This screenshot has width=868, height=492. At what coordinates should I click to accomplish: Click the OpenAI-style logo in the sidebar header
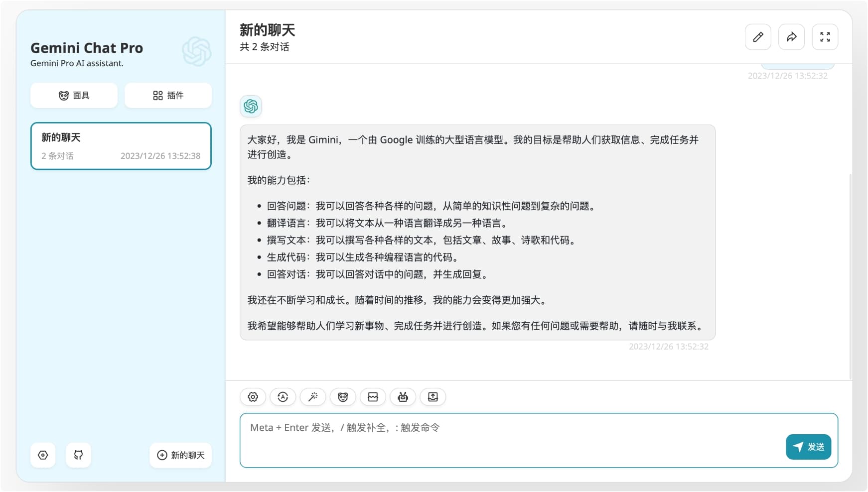click(196, 51)
